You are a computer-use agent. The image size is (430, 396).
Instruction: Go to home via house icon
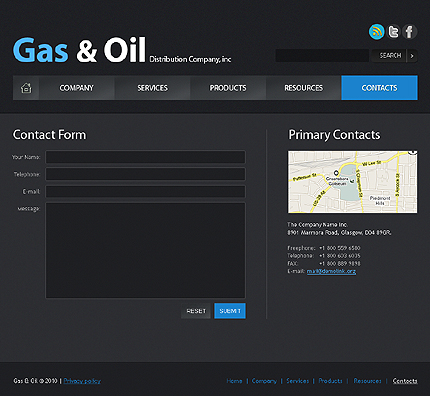point(26,88)
